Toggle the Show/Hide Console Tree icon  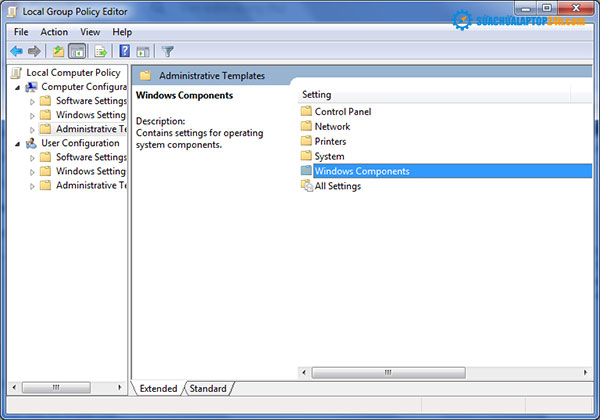click(77, 51)
